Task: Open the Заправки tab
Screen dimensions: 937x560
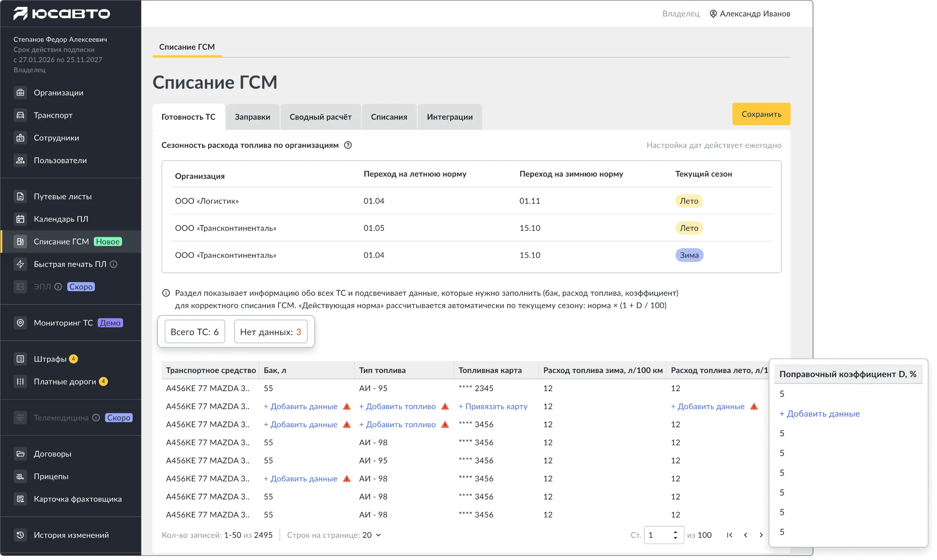Action: (x=253, y=117)
